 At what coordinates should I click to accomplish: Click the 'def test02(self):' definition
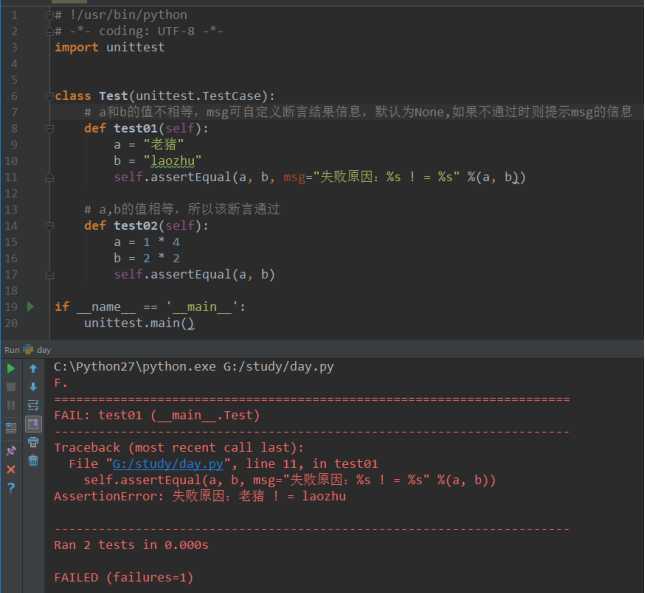[146, 225]
